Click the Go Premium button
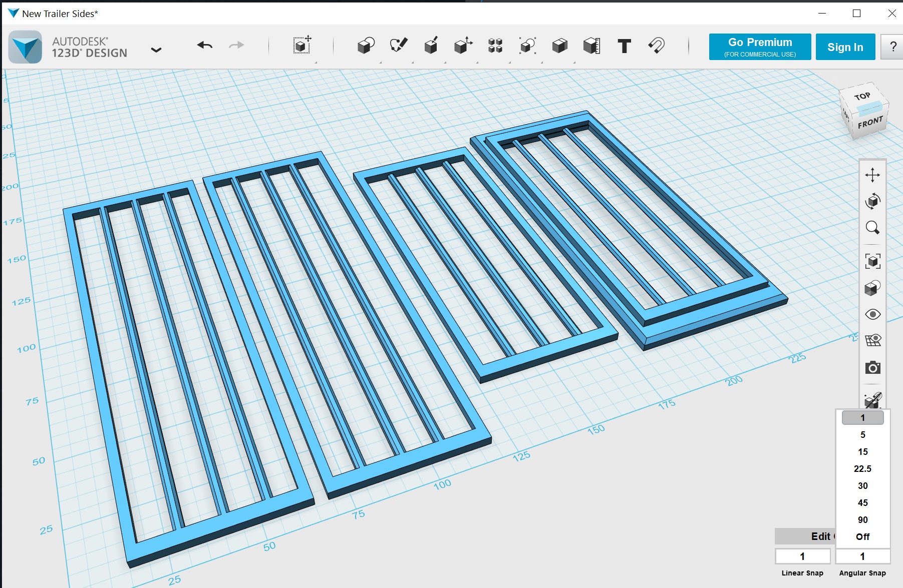903x588 pixels. (x=760, y=47)
